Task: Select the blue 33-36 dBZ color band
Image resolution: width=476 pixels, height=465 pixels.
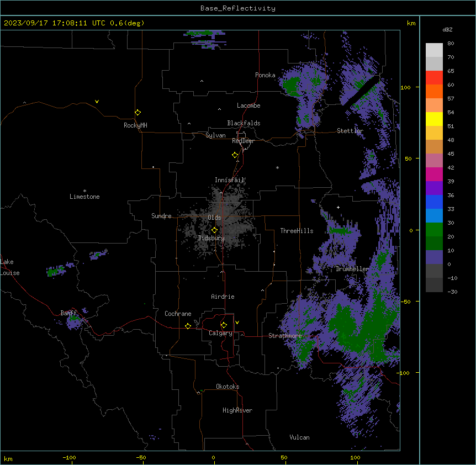Action: point(434,202)
